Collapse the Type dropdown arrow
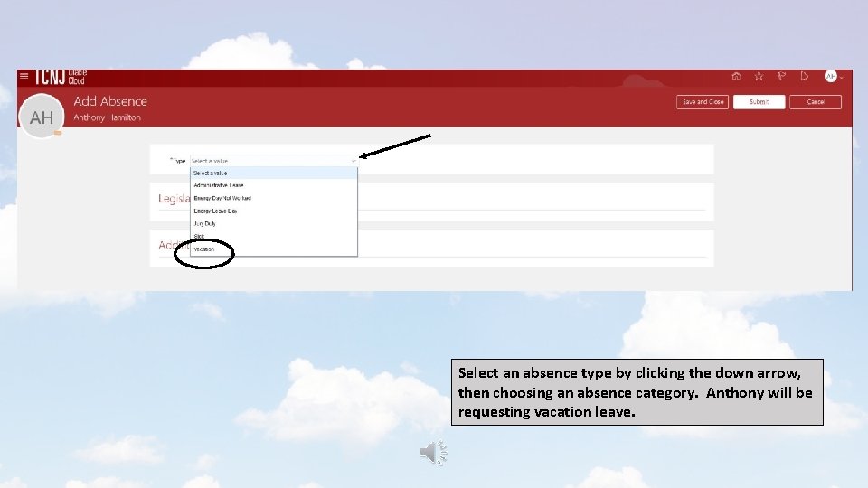868x488 pixels. (354, 161)
